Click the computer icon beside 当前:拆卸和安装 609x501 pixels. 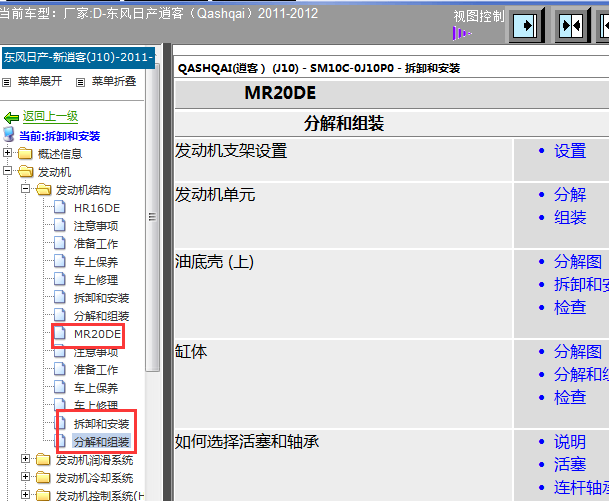[x=9, y=134]
